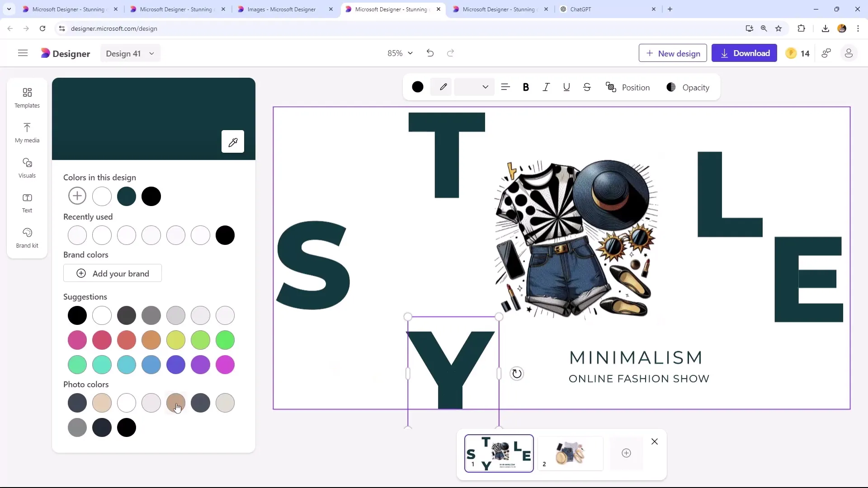Viewport: 868px width, 488px height.
Task: Open the share/collaborate icon
Action: (826, 53)
